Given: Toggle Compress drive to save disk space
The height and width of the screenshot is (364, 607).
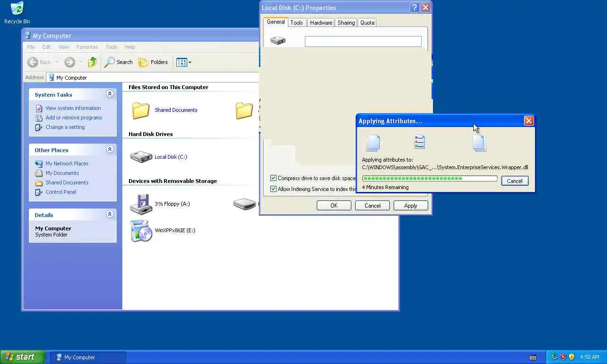Looking at the screenshot, I should pos(273,178).
